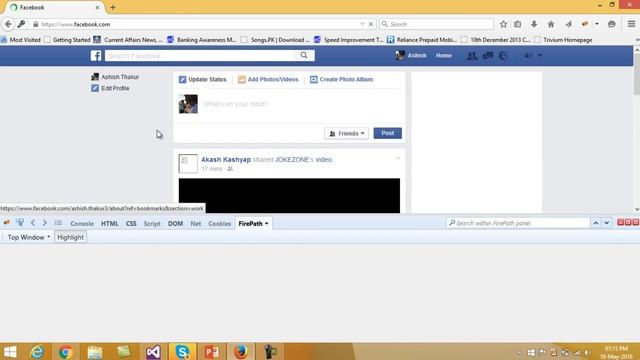Click Home link in Facebook header
The image size is (640, 360).
(444, 55)
